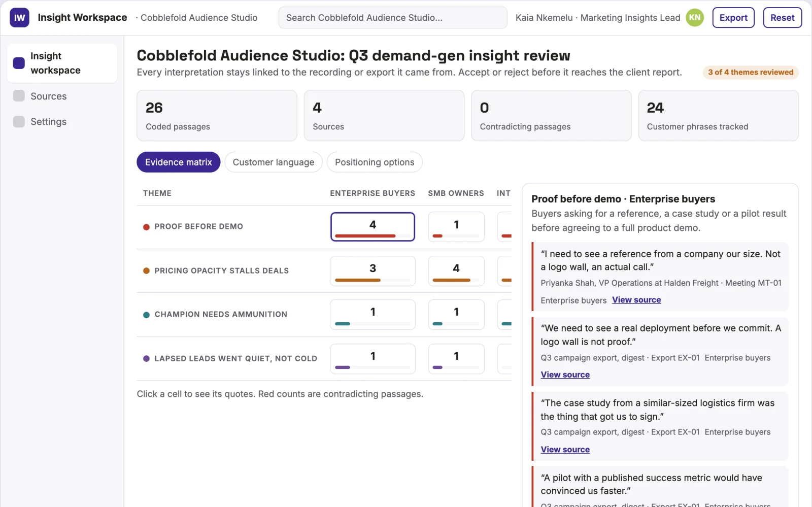Click the ENTERPRISE BUYERS column header
The width and height of the screenshot is (812, 507).
point(373,193)
